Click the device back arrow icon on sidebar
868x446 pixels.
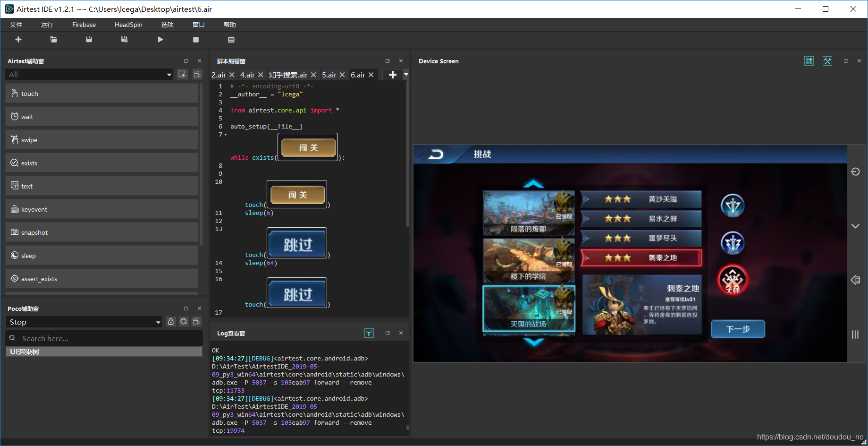point(855,280)
